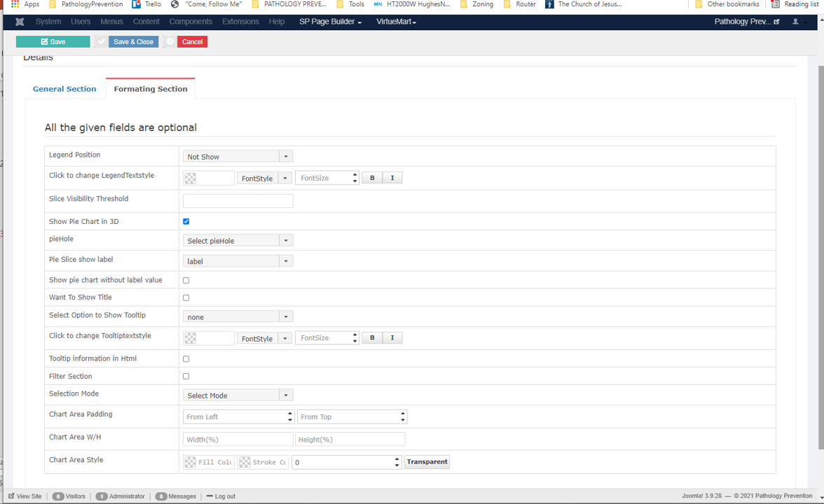
Task: Switch to General Section tab
Action: 64,89
